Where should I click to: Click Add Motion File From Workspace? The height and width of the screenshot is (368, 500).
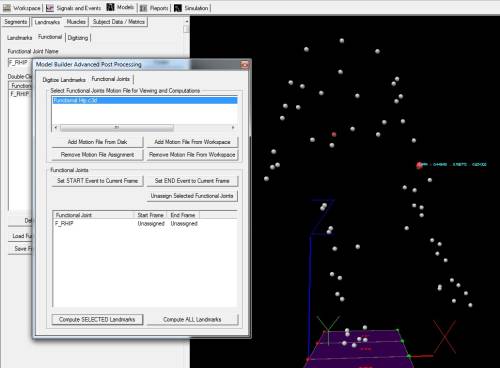(x=192, y=142)
